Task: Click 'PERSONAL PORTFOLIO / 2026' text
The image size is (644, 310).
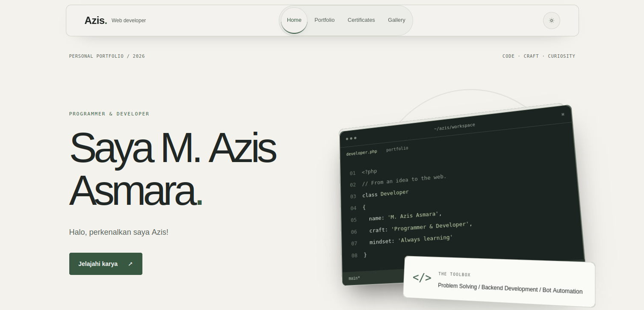Action: (x=107, y=56)
